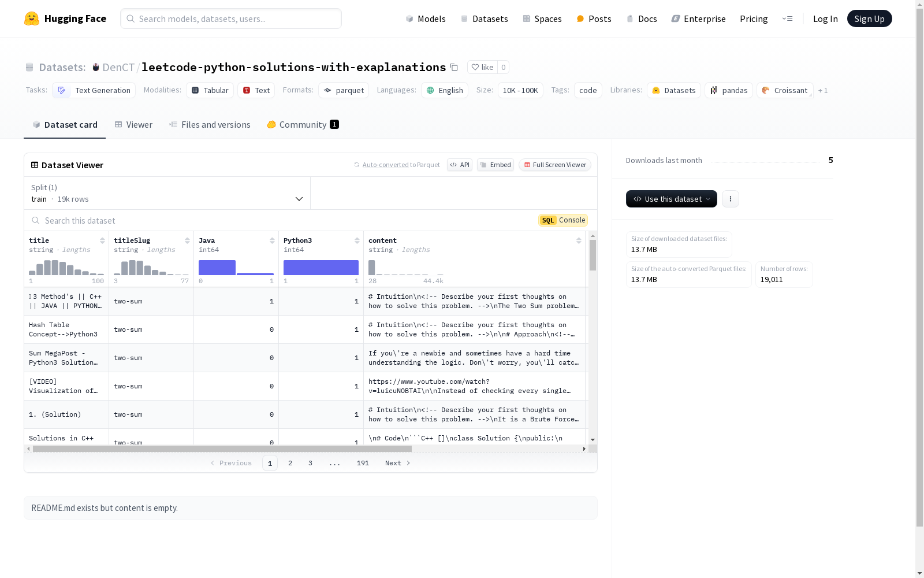Open Docs in navigation

click(642, 18)
